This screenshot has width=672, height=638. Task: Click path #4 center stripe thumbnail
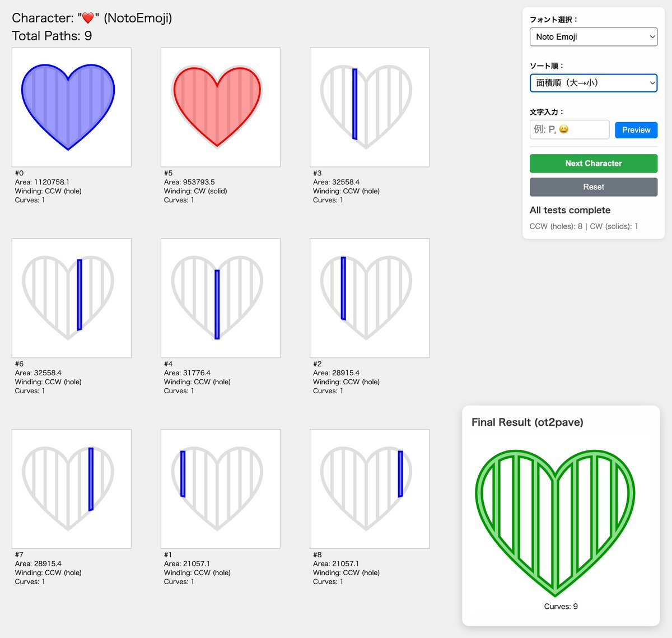220,298
